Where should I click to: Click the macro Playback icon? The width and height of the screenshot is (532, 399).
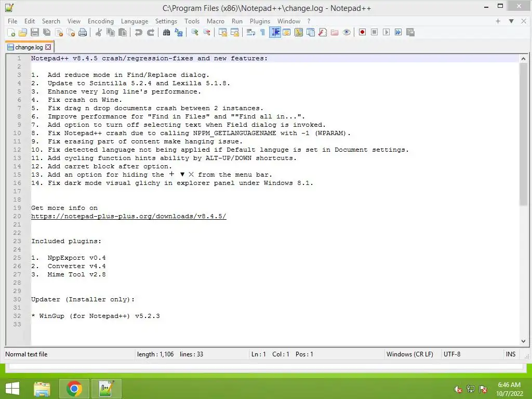click(x=386, y=32)
